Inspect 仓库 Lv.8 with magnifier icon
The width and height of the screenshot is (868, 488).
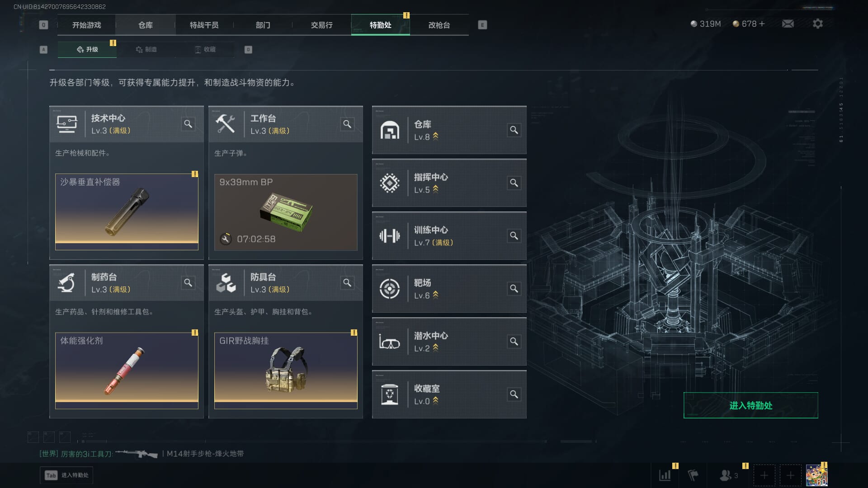[x=514, y=130]
